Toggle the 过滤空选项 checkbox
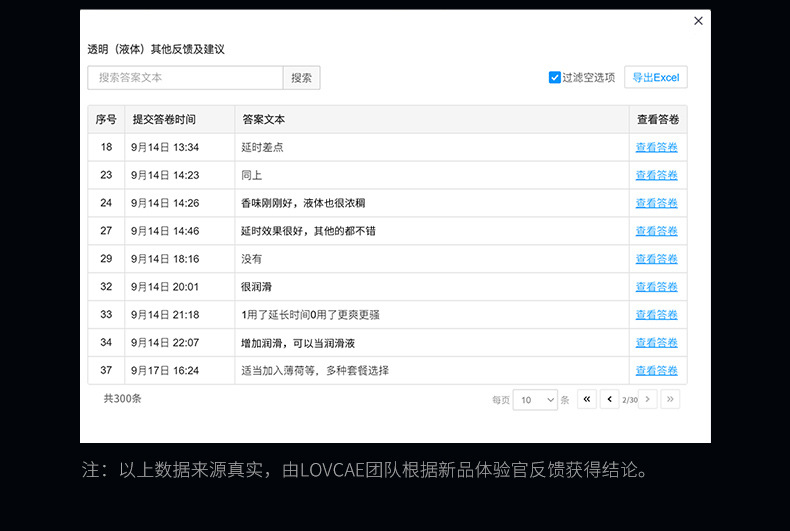This screenshot has width=790, height=531. point(555,77)
